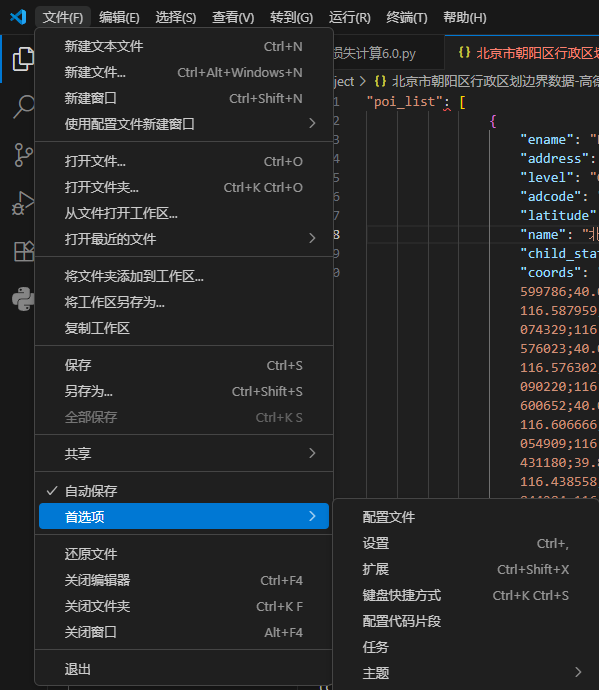599x690 pixels.
Task: Click the "poi_list" key in editor
Action: tap(404, 102)
